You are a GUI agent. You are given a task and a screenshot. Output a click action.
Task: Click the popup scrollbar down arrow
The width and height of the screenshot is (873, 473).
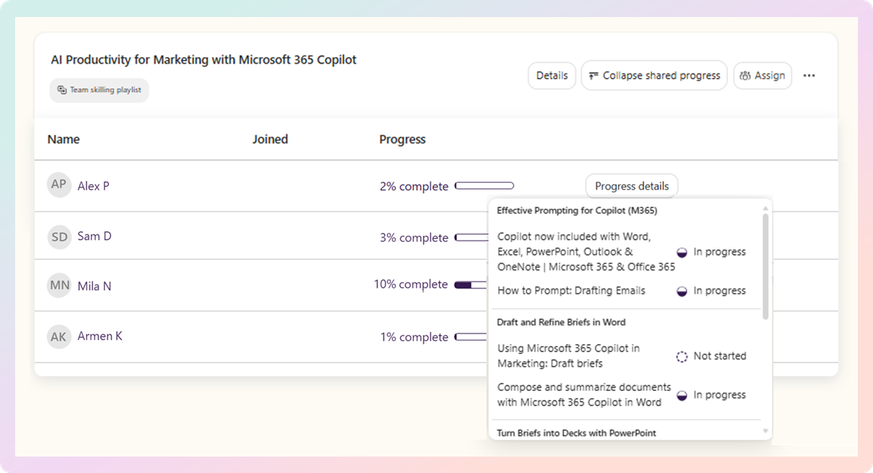(766, 431)
